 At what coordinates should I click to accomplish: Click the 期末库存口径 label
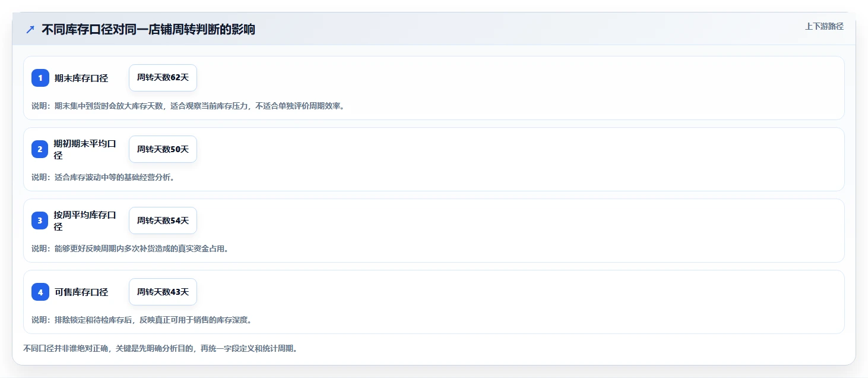[81, 78]
